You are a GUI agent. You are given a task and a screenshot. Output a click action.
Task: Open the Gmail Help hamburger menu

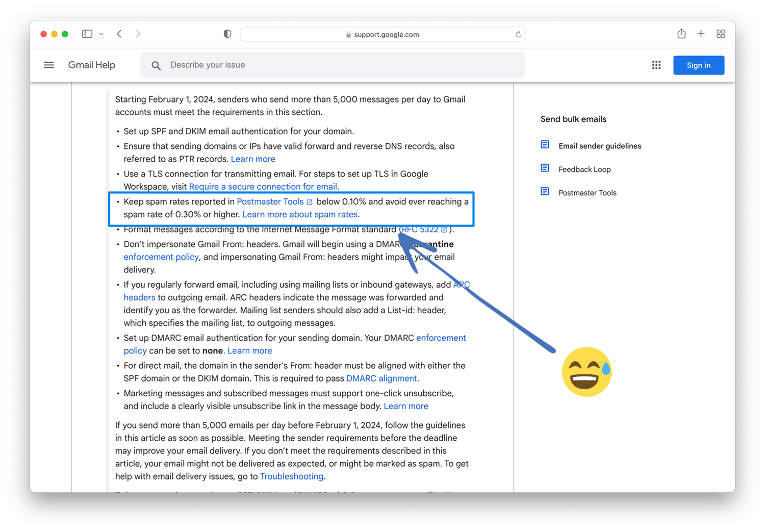point(49,65)
